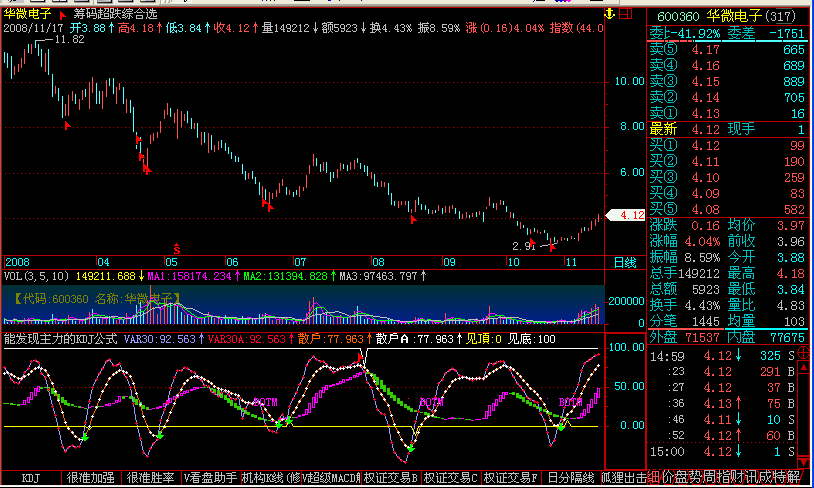Click the MA1:158174.234 volume average label
Screen dimensions: 814x488
(189, 276)
